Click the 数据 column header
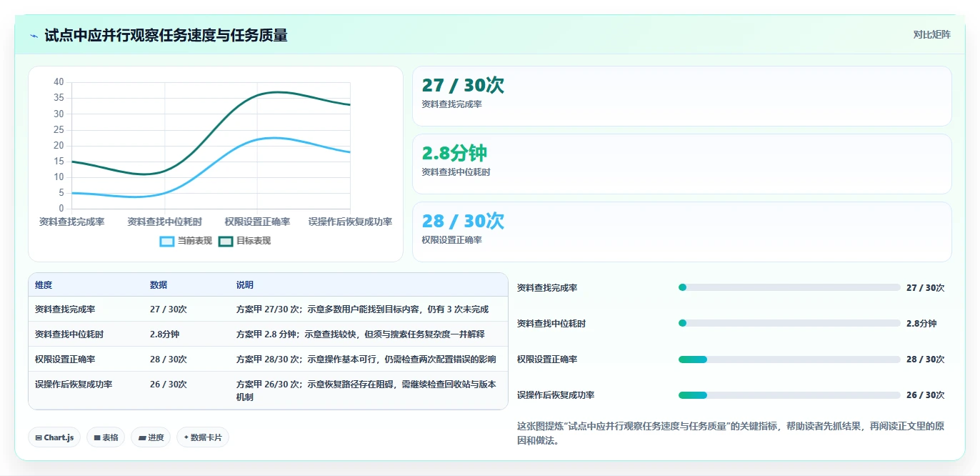The height and width of the screenshot is (476, 980). (159, 284)
